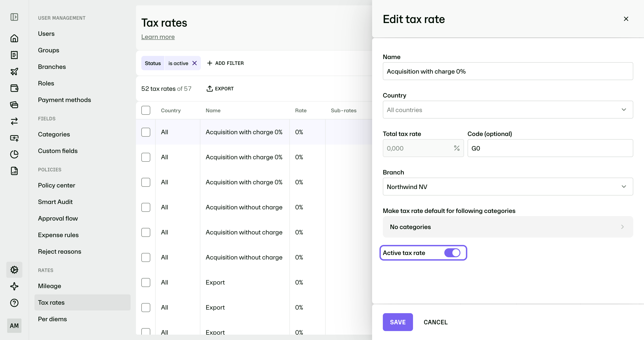This screenshot has width=644, height=340.
Task: Open the Country dropdown
Action: [x=508, y=110]
